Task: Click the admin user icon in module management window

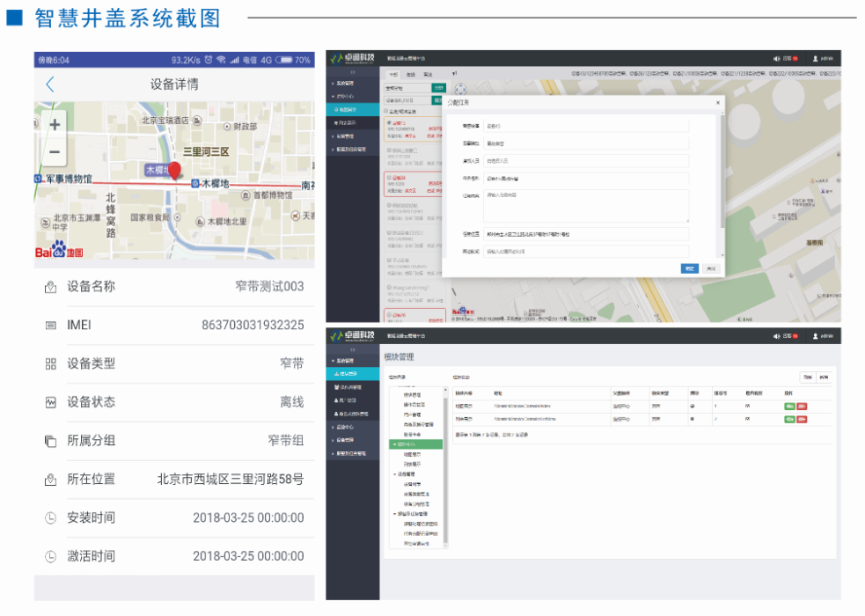Action: click(x=815, y=336)
